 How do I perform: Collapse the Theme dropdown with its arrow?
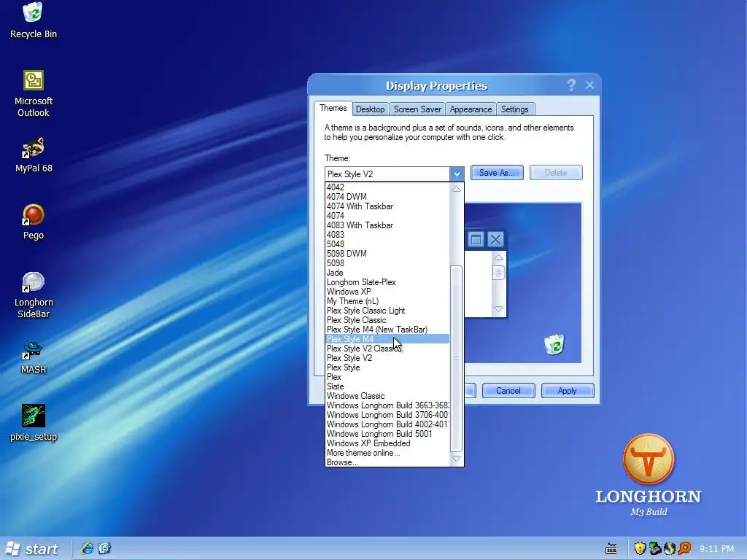(x=457, y=174)
